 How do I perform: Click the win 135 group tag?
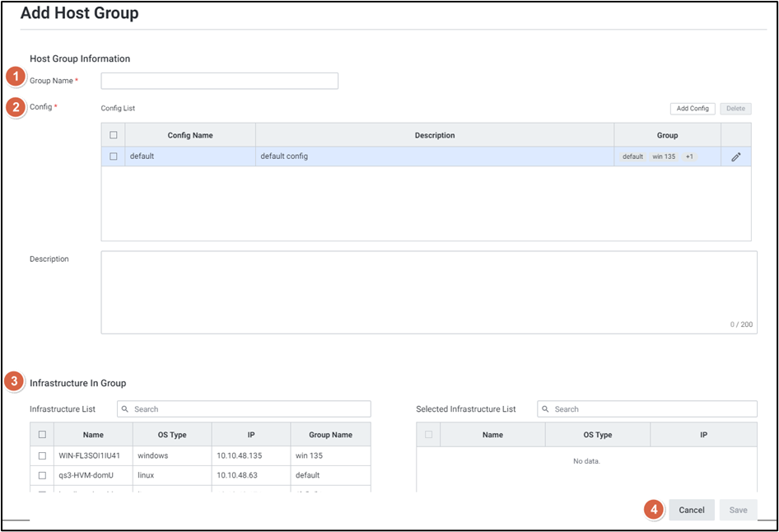(x=664, y=156)
